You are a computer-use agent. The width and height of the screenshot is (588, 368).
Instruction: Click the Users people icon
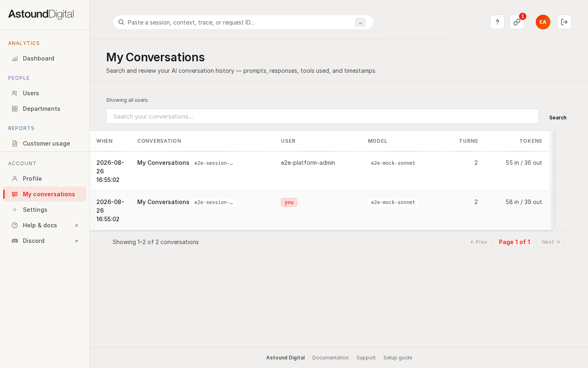click(15, 93)
